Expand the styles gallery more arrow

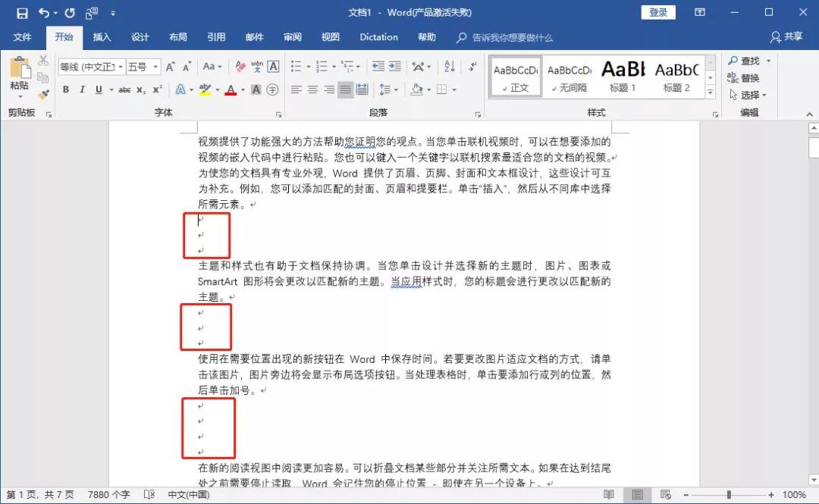711,93
